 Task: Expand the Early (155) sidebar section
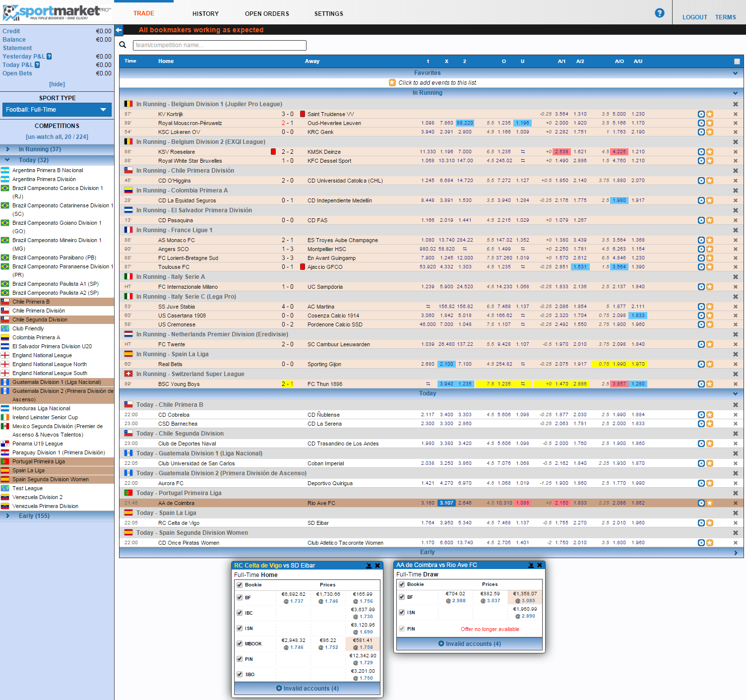pos(57,516)
